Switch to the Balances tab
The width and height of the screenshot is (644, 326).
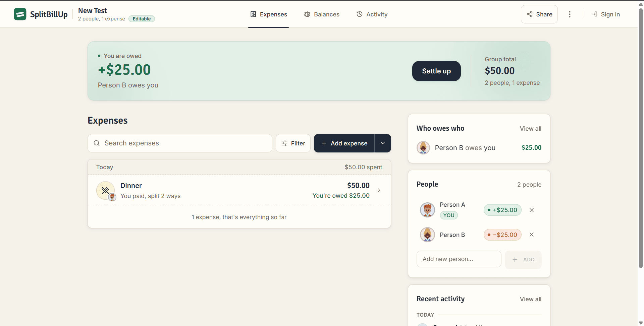322,14
